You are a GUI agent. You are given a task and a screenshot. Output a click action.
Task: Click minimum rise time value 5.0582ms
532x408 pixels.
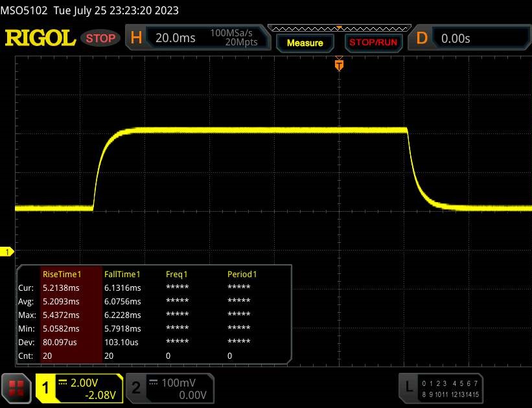(x=61, y=328)
